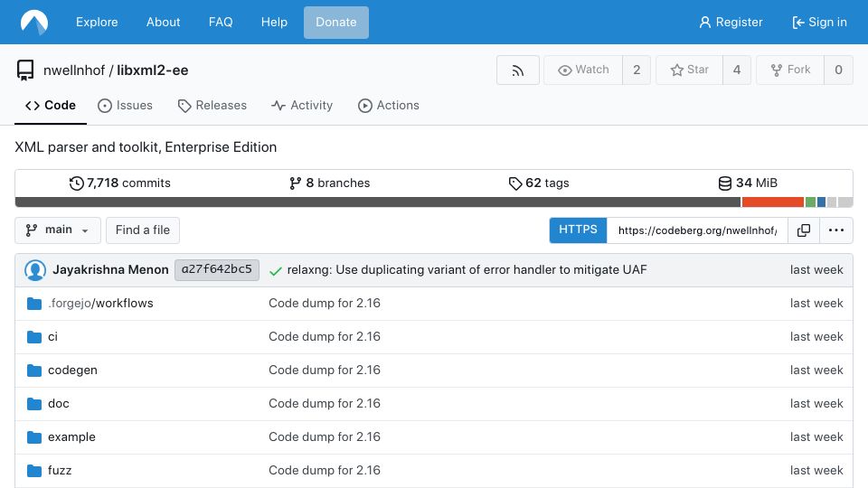This screenshot has width=868, height=488.
Task: Open FAQ in the top navigation
Action: click(x=221, y=22)
